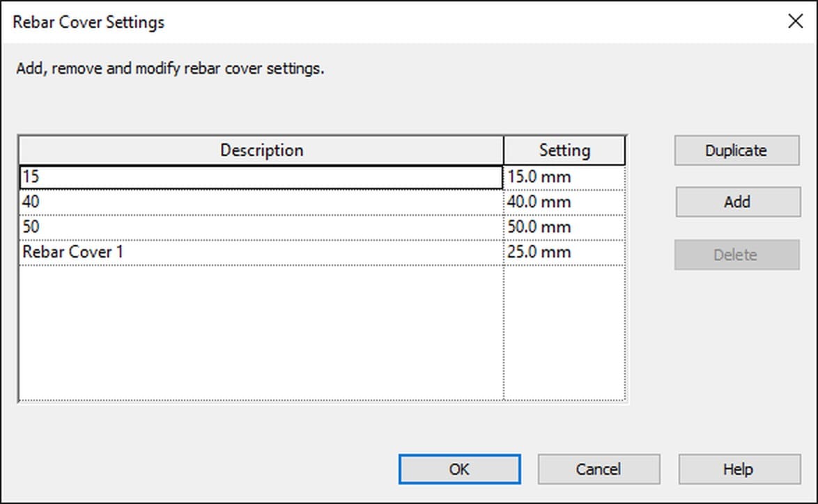Viewport: 818px width, 504px height.
Task: Edit the 50.0 mm setting cell
Action: point(564,227)
